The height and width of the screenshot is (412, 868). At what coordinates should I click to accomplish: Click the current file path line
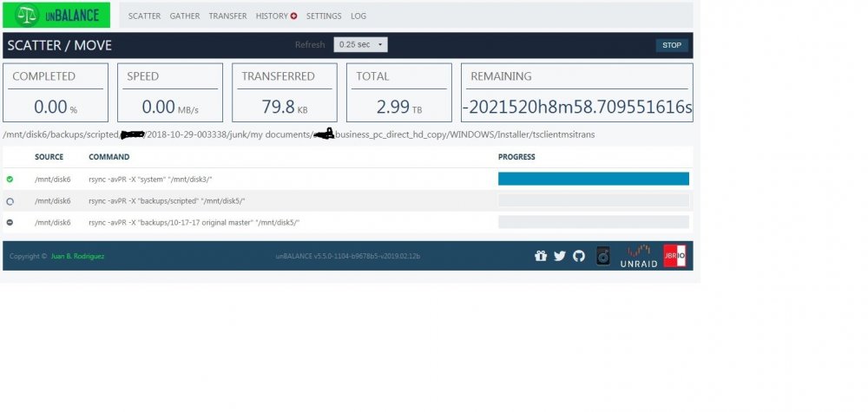[299, 134]
